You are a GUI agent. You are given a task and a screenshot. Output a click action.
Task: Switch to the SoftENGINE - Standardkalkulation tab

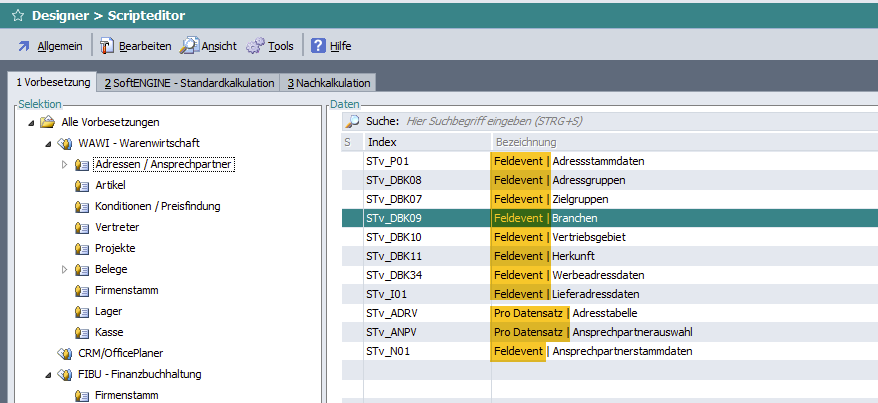189,83
